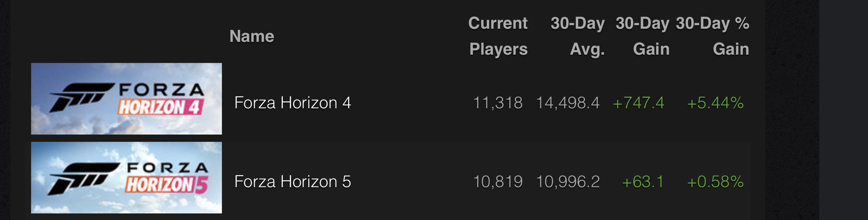Click the +63.1 gain value
Image resolution: width=868 pixels, height=220 pixels.
click(x=643, y=182)
